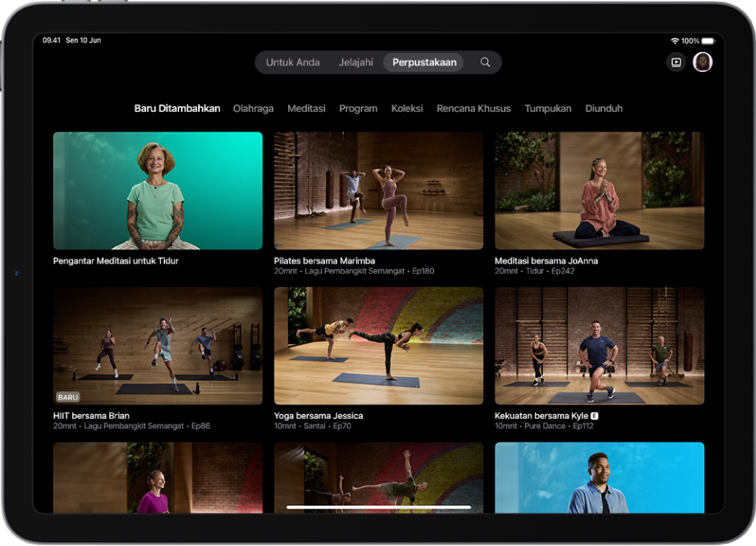
Task: Open Kekuatan bersama Kyle thumbnail
Action: 599,346
